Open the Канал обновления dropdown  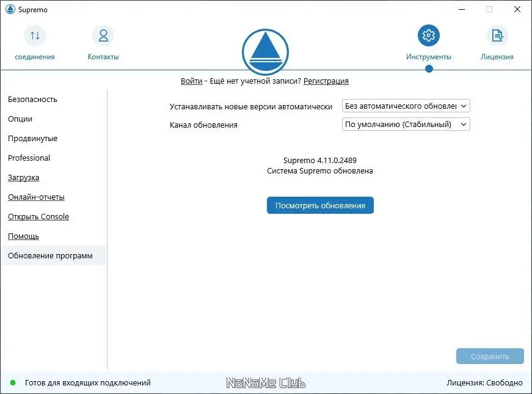click(x=405, y=124)
